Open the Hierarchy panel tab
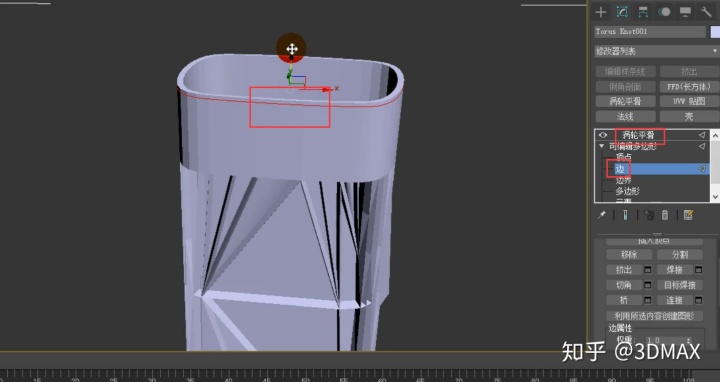The width and height of the screenshot is (720, 382). click(x=643, y=12)
